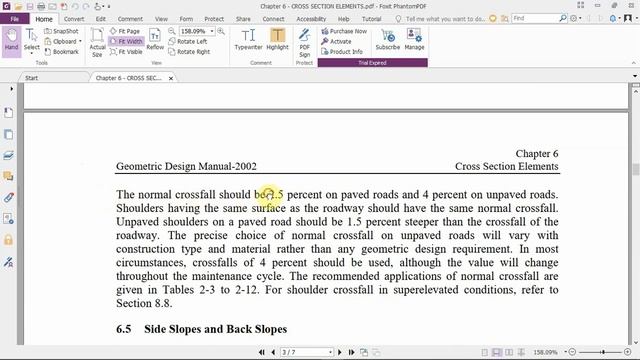
Task: Switch to the Start document tab
Action: point(31,78)
